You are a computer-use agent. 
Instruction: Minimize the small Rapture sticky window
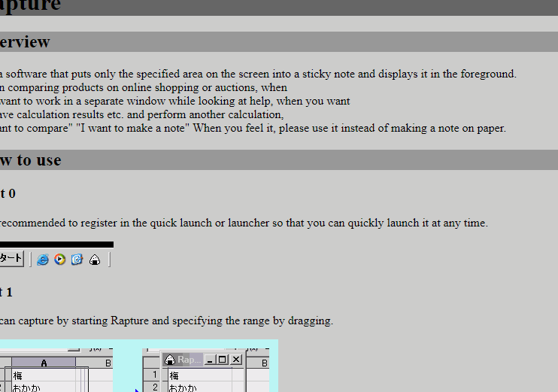click(x=209, y=360)
